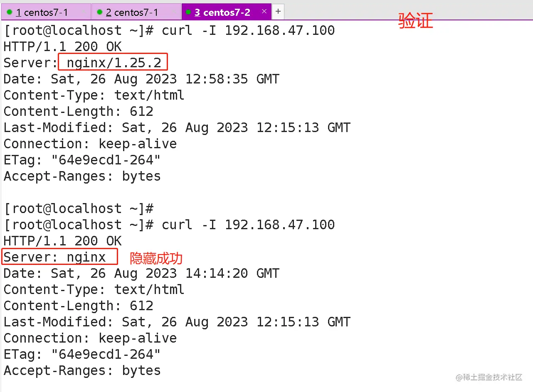Close the centos7-2 session tab
533x392 pixels.
(x=264, y=12)
